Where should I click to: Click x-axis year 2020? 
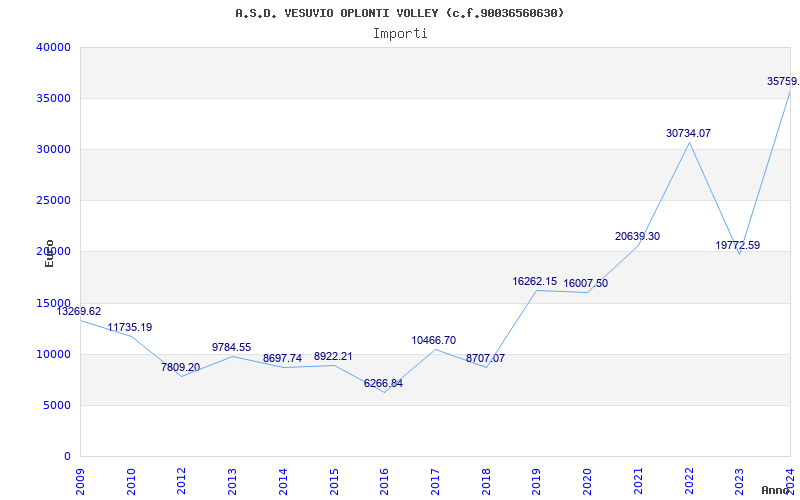(x=587, y=482)
